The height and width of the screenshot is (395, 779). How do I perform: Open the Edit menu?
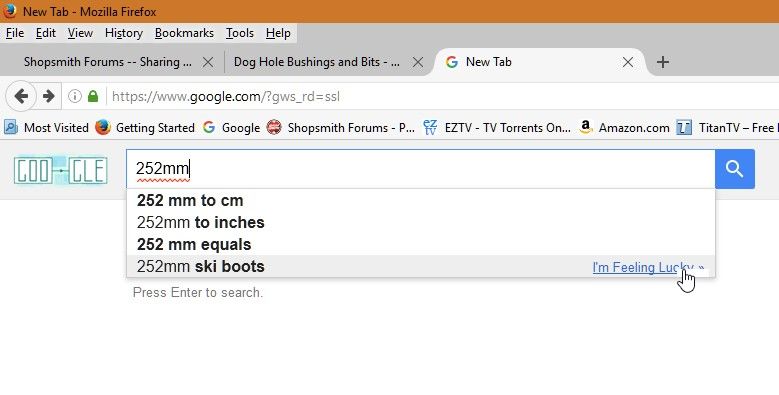(46, 33)
